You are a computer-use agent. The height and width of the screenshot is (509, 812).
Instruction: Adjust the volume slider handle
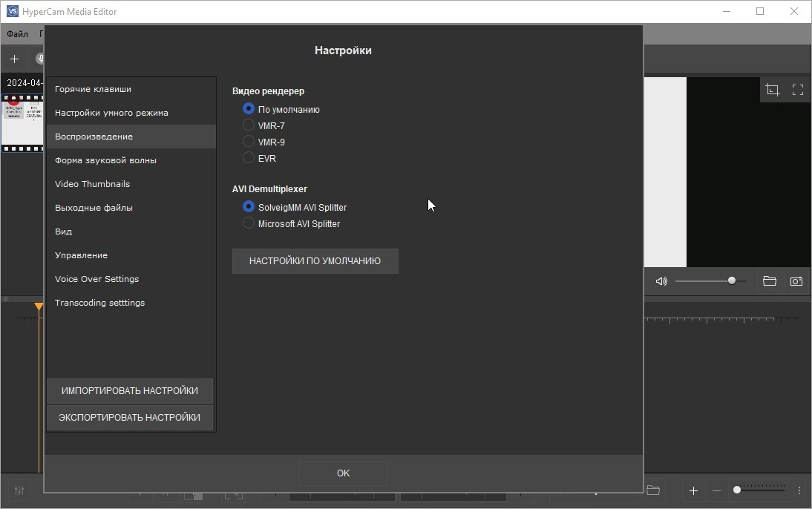click(x=731, y=280)
